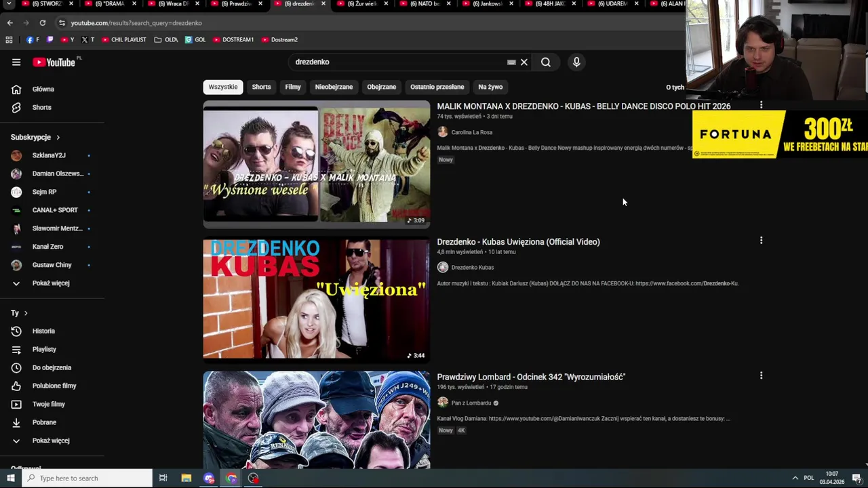This screenshot has width=868, height=488.
Task: Go back in browser
Action: pos(9,23)
